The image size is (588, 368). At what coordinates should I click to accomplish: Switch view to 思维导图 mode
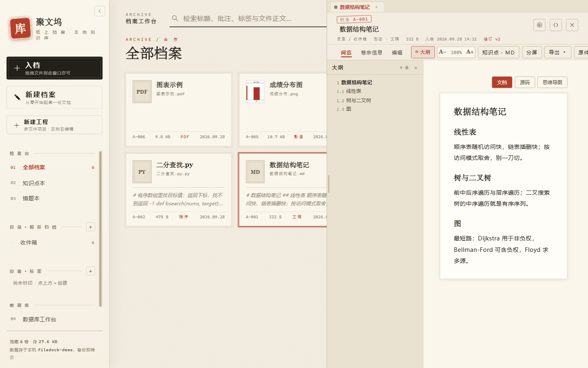click(552, 82)
